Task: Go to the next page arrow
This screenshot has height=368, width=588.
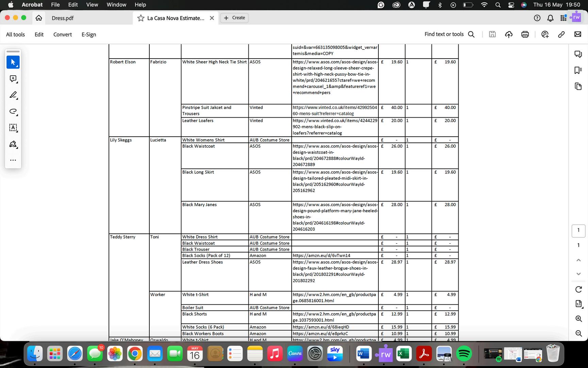Action: 578,274
